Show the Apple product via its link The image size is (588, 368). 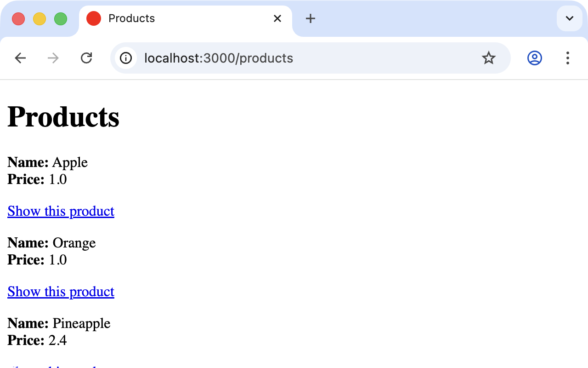[x=61, y=211]
